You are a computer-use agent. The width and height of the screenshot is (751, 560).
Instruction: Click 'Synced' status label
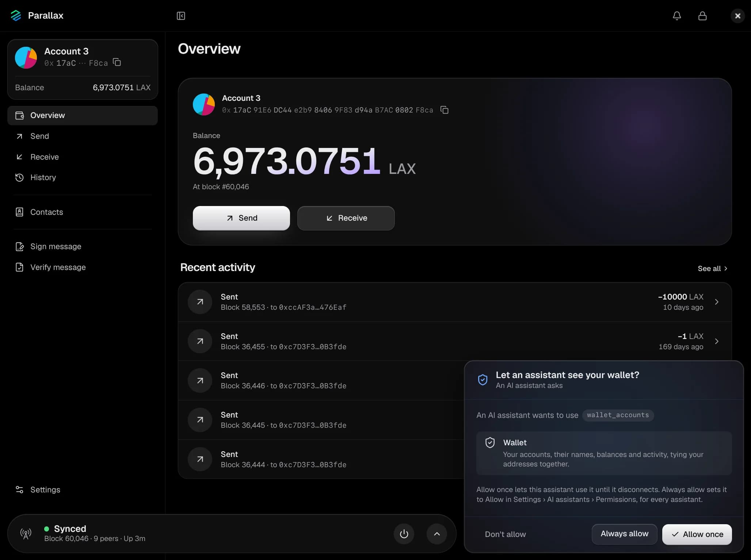(70, 529)
